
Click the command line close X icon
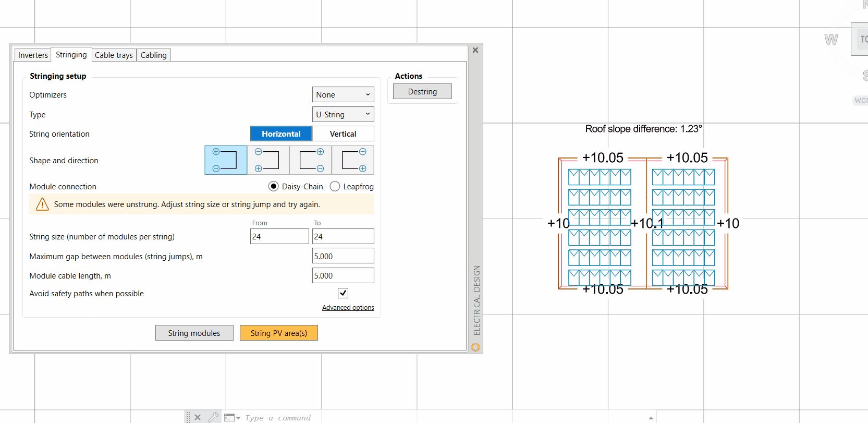tap(198, 417)
